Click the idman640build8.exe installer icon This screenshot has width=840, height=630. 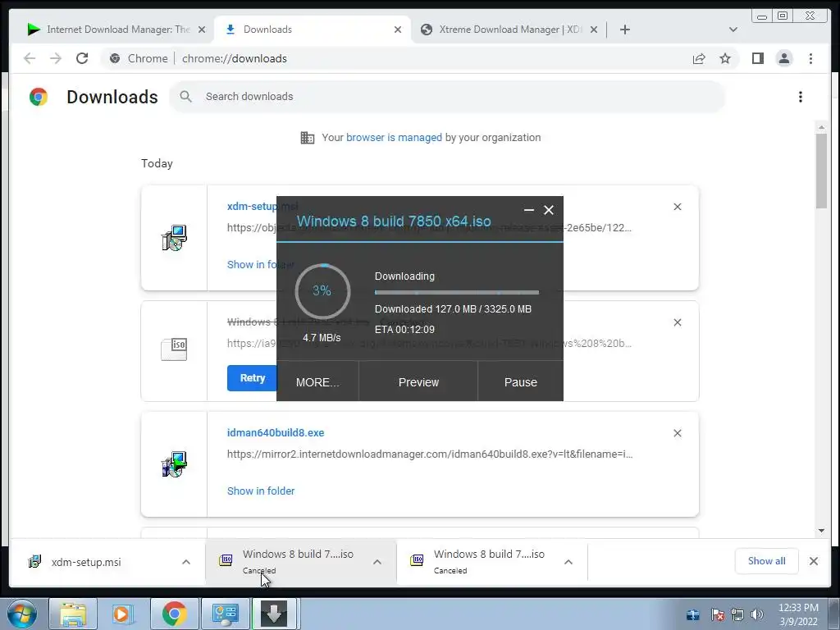tap(174, 464)
